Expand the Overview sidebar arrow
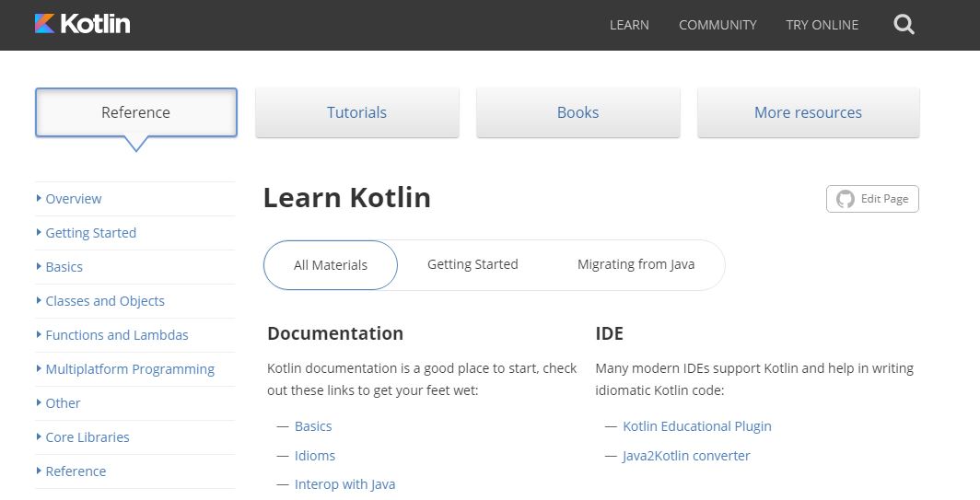 pos(40,198)
